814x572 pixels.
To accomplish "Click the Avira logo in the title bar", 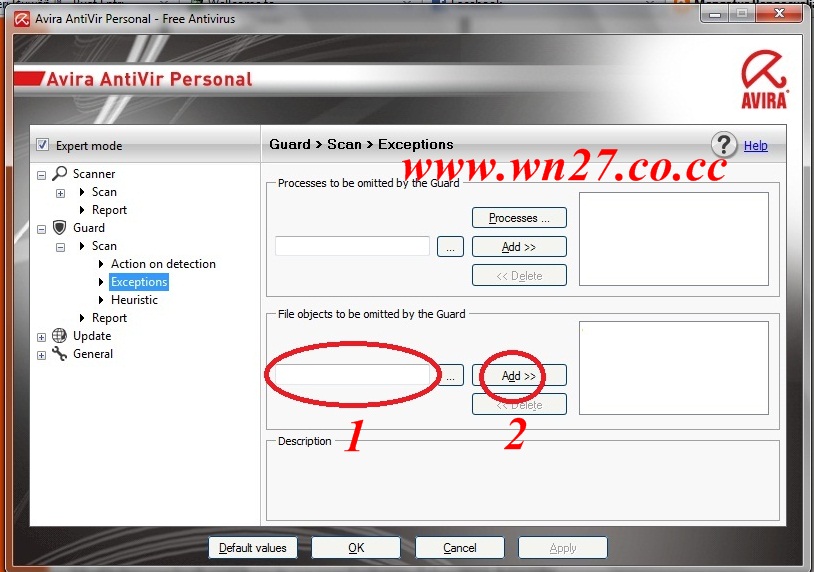I will 22,19.
